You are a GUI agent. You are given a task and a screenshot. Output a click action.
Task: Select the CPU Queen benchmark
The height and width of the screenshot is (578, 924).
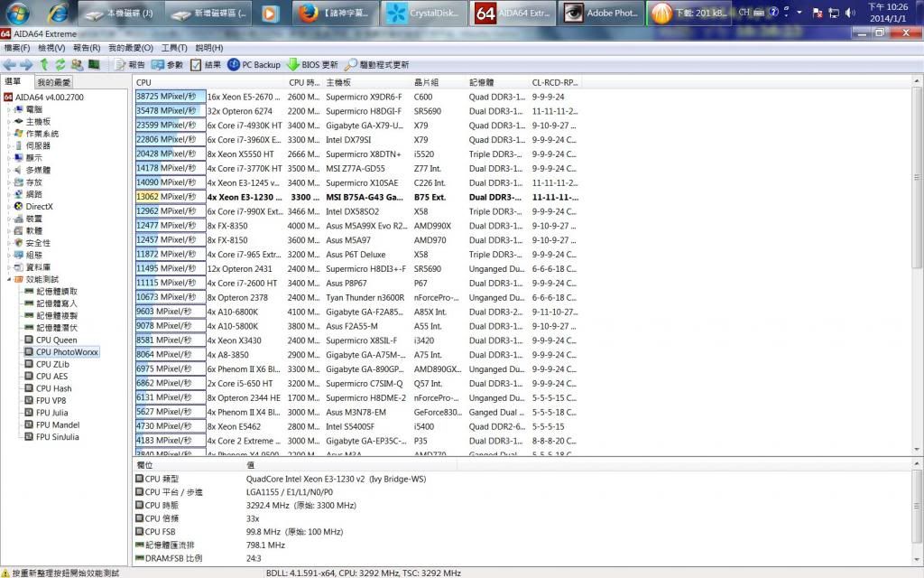pos(51,340)
